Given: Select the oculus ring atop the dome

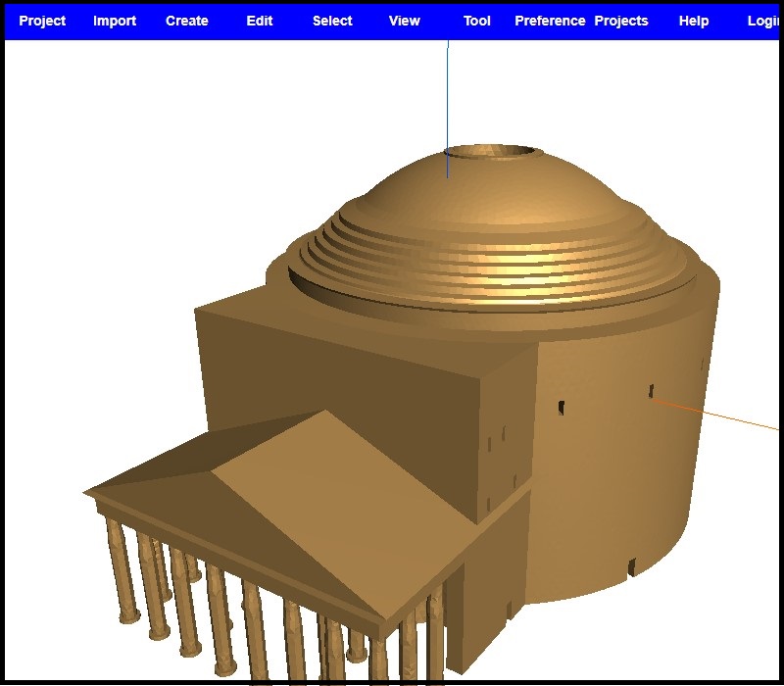Looking at the screenshot, I should click(x=492, y=151).
